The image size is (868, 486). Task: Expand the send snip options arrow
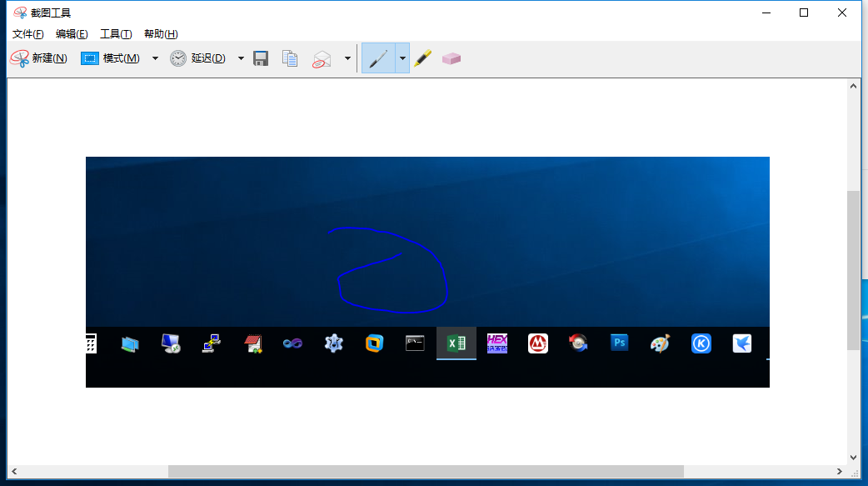point(347,58)
